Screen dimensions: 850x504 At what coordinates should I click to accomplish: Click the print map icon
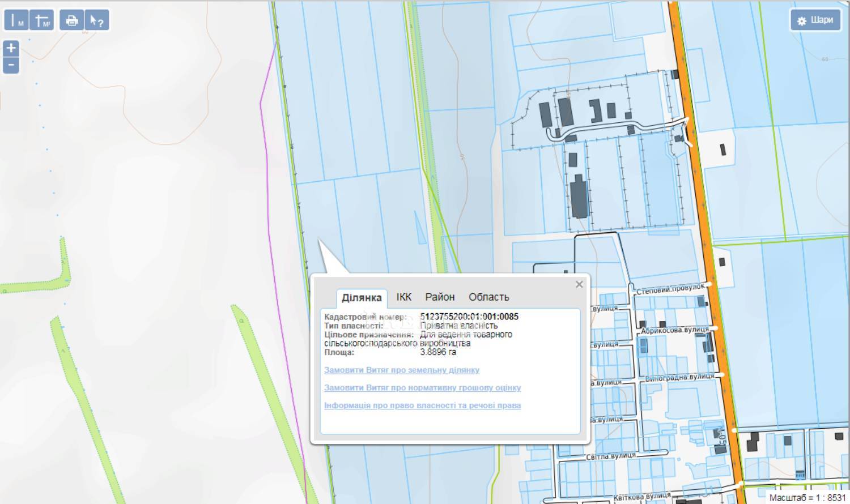click(72, 20)
